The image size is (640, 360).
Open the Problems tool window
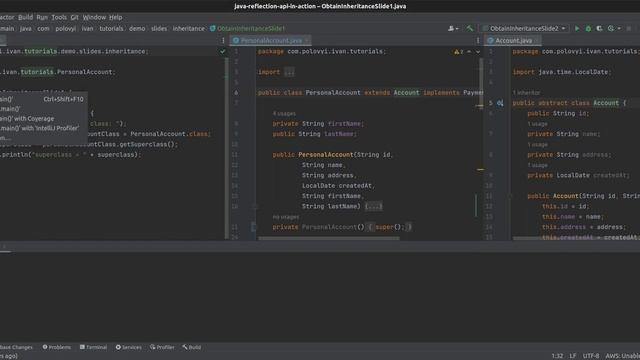pos(57,347)
